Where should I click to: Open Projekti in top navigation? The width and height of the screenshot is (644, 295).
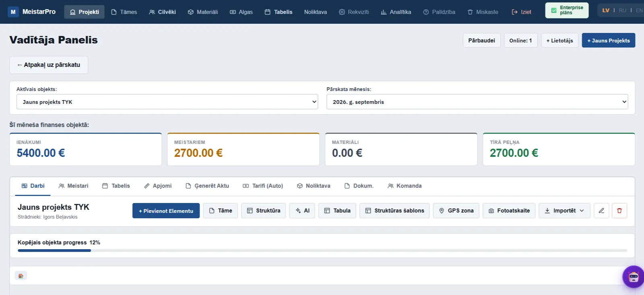pos(84,12)
